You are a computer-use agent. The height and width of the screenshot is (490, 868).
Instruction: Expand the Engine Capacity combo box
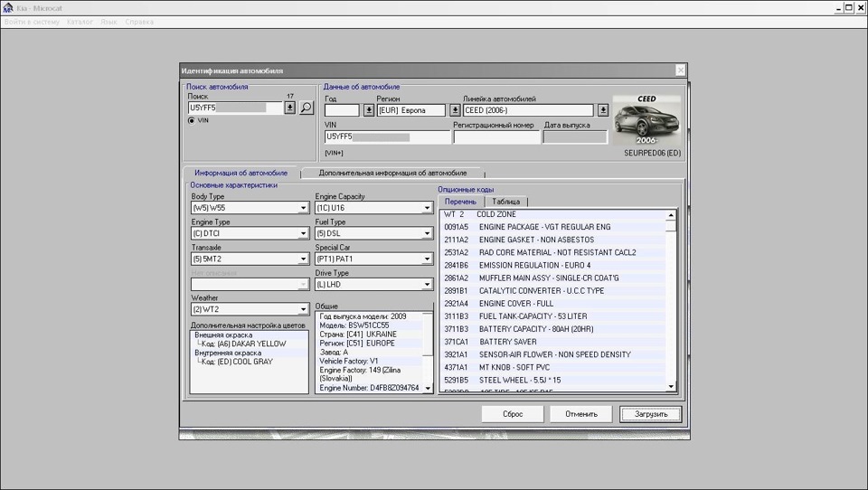click(x=427, y=208)
